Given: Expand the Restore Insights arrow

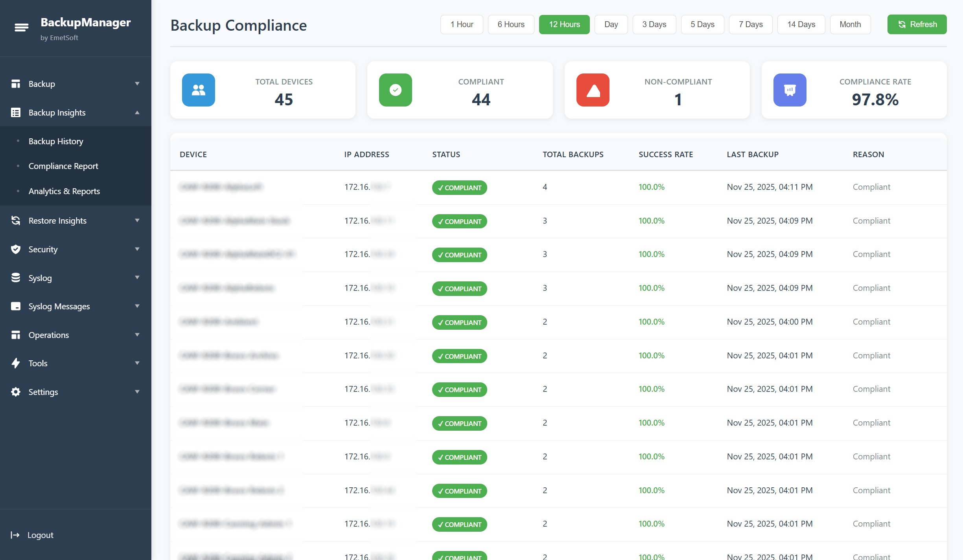Looking at the screenshot, I should [x=137, y=220].
